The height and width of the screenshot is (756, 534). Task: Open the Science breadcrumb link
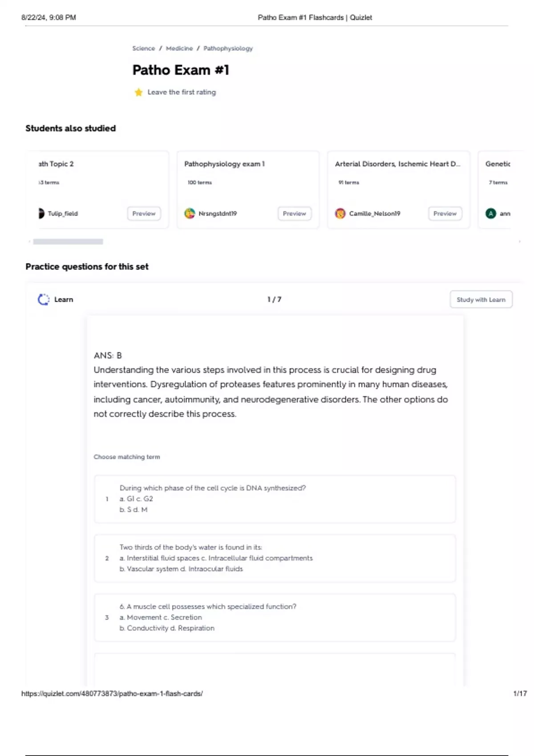click(x=143, y=48)
